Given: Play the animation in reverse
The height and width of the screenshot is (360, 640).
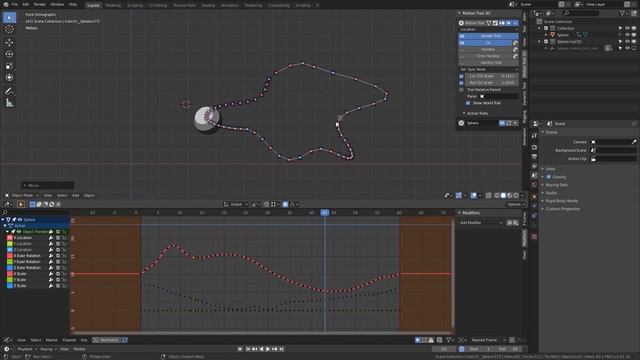Looking at the screenshot, I should click(261, 349).
